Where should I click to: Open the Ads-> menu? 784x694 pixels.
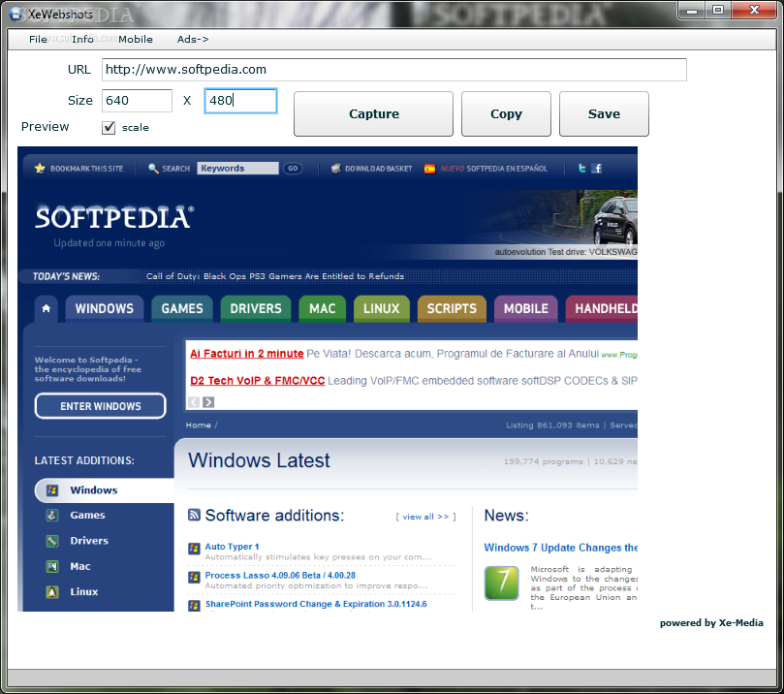(x=193, y=39)
